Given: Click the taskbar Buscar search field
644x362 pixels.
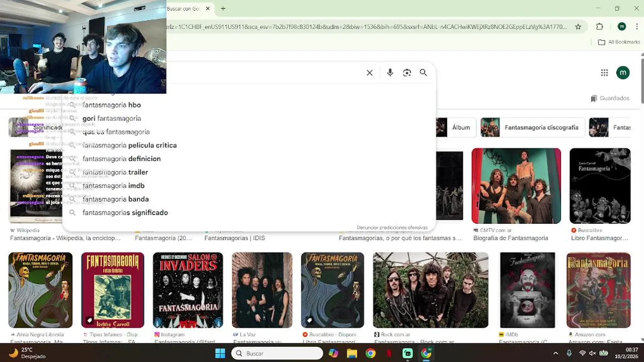Looking at the screenshot, I should tap(277, 353).
